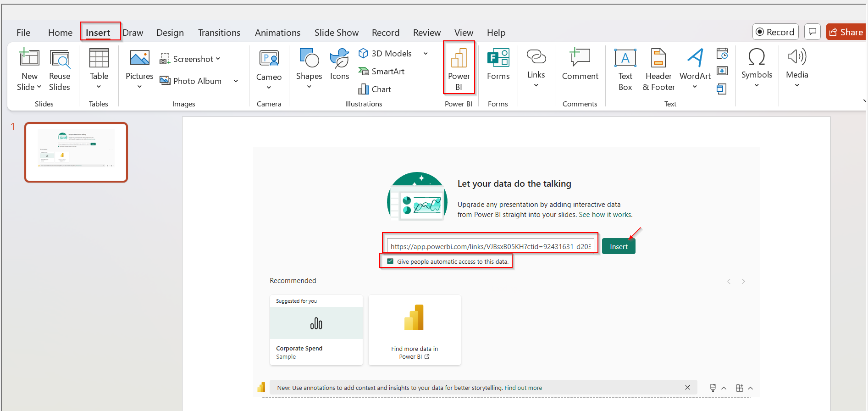This screenshot has height=411, width=868.
Task: Open the Help tab
Action: pyautogui.click(x=496, y=33)
